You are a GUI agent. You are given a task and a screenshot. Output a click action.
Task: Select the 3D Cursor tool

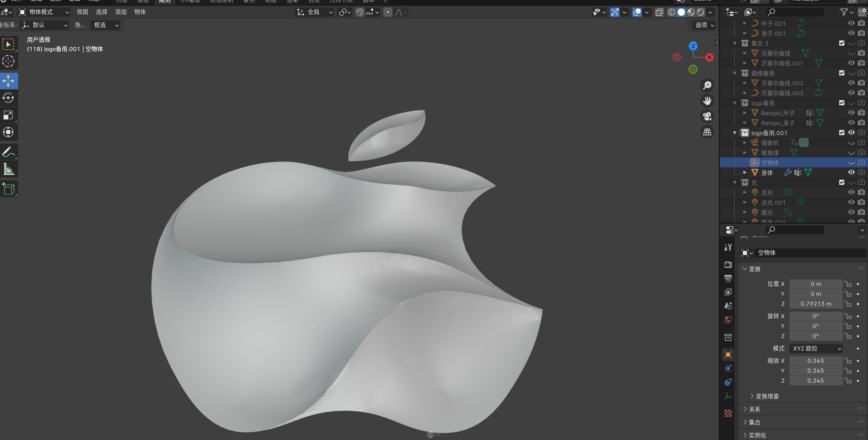point(9,62)
